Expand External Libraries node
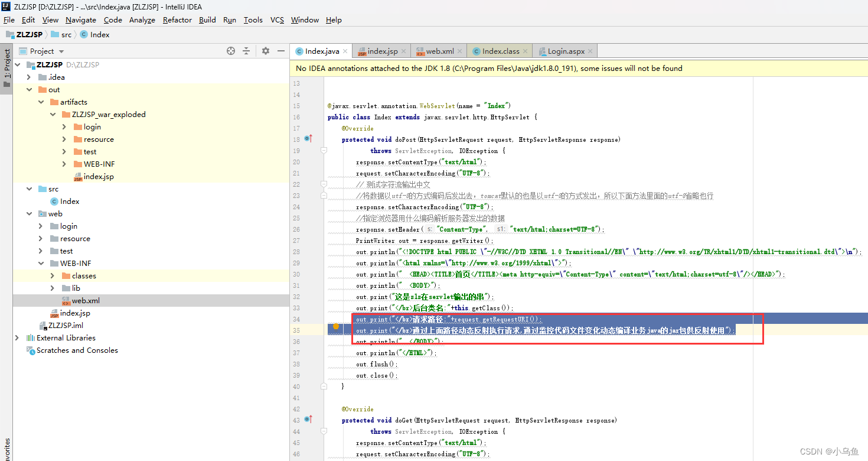868x461 pixels. pyautogui.click(x=17, y=337)
